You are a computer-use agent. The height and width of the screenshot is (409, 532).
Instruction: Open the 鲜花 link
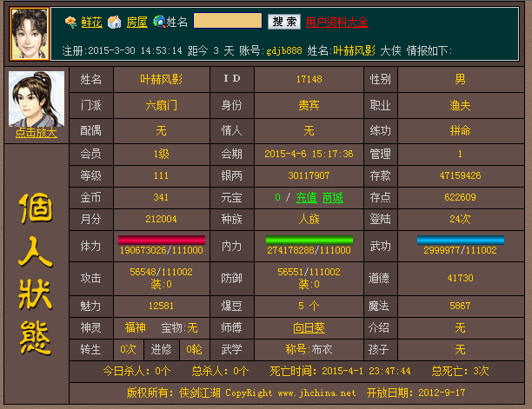91,23
